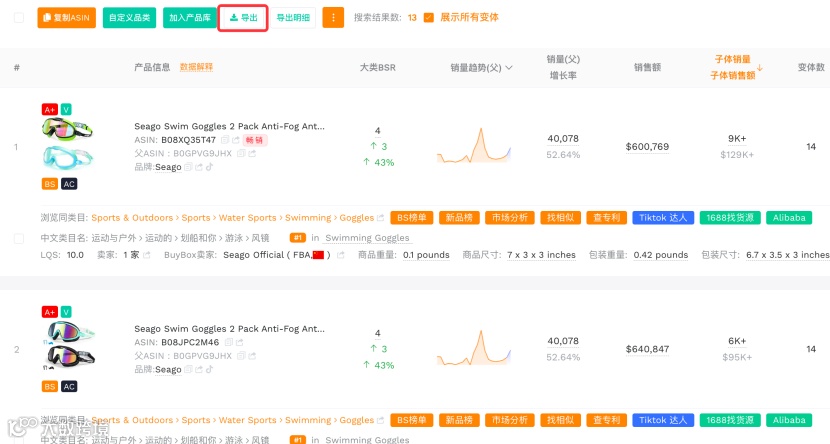This screenshot has width=830, height=444.
Task: Copy parent ASIN icon in first product
Action: click(241, 153)
